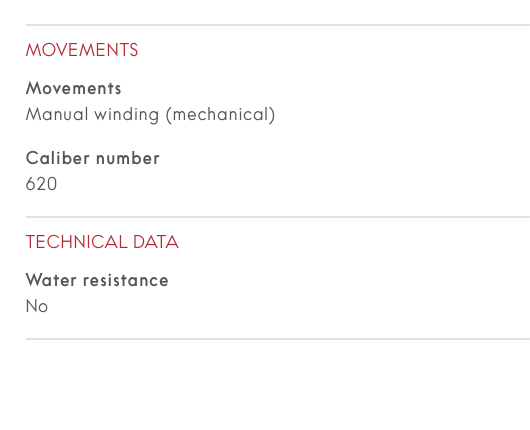Viewport: 530px width, 430px height.
Task: Click the word resistance in bold label
Action: point(126,280)
